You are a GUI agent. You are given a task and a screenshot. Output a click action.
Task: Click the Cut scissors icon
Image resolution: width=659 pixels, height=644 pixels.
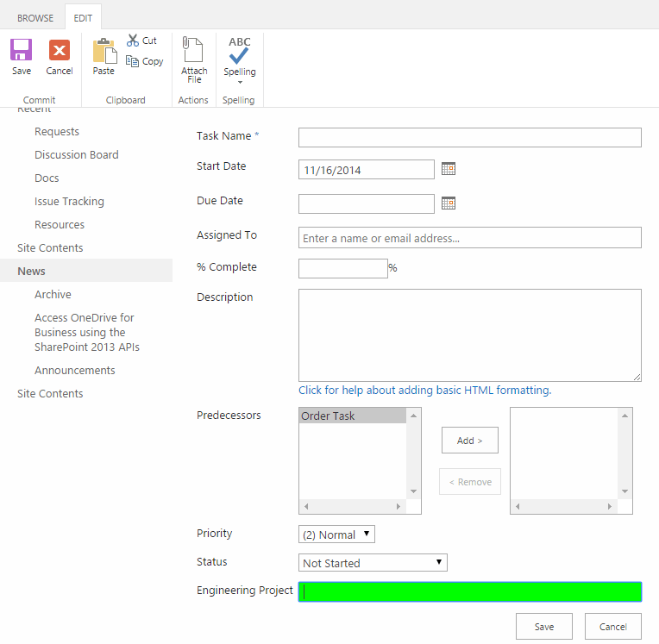pos(133,41)
